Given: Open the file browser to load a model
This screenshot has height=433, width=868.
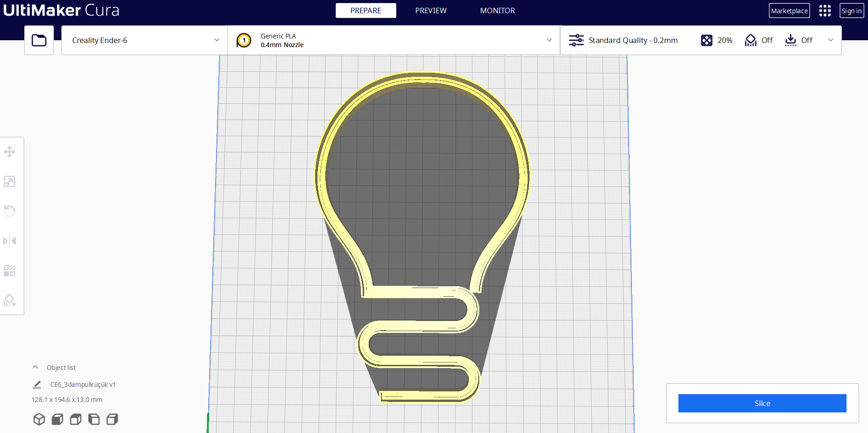Looking at the screenshot, I should coord(39,40).
